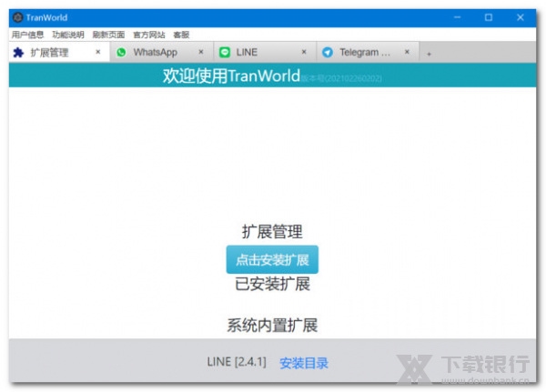
Task: Open the 用户信息 menu
Action: coord(27,35)
